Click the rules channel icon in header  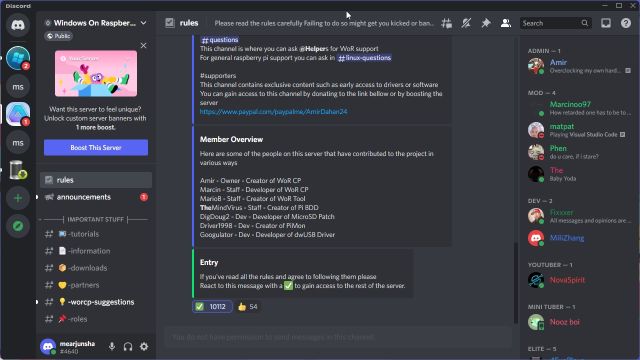[x=170, y=23]
